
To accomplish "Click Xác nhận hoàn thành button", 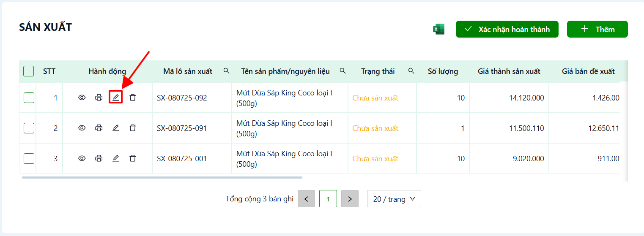I will point(507,29).
